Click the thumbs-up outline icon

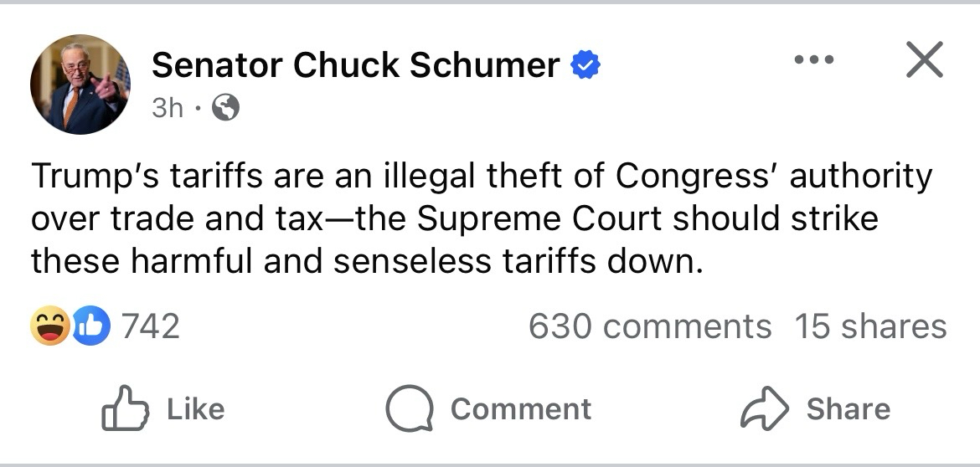[125, 408]
